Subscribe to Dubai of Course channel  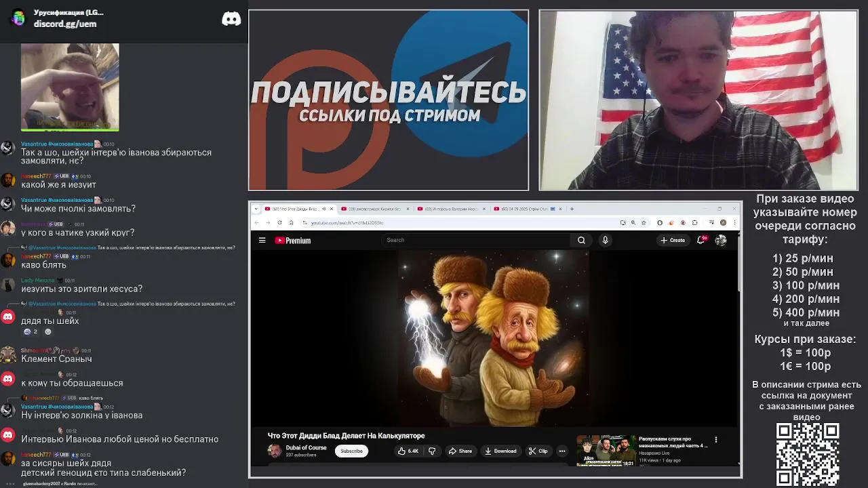tap(351, 451)
